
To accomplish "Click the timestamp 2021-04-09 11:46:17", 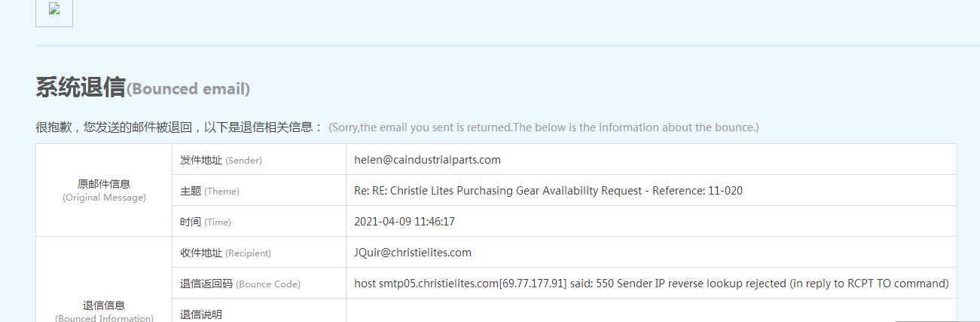I will [x=405, y=222].
